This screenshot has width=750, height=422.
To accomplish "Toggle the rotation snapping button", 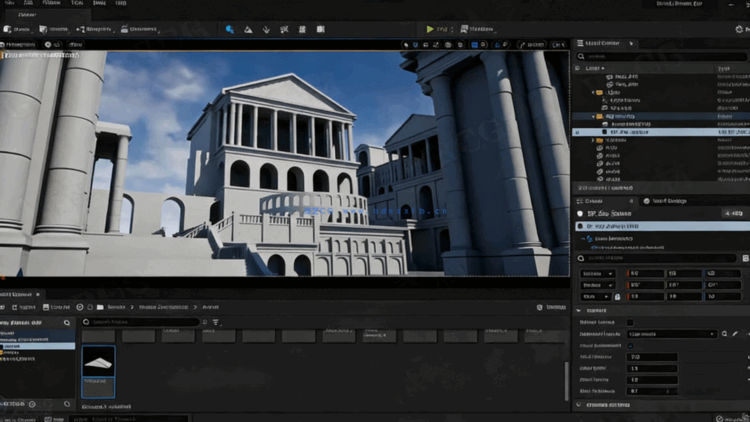I will (x=497, y=44).
